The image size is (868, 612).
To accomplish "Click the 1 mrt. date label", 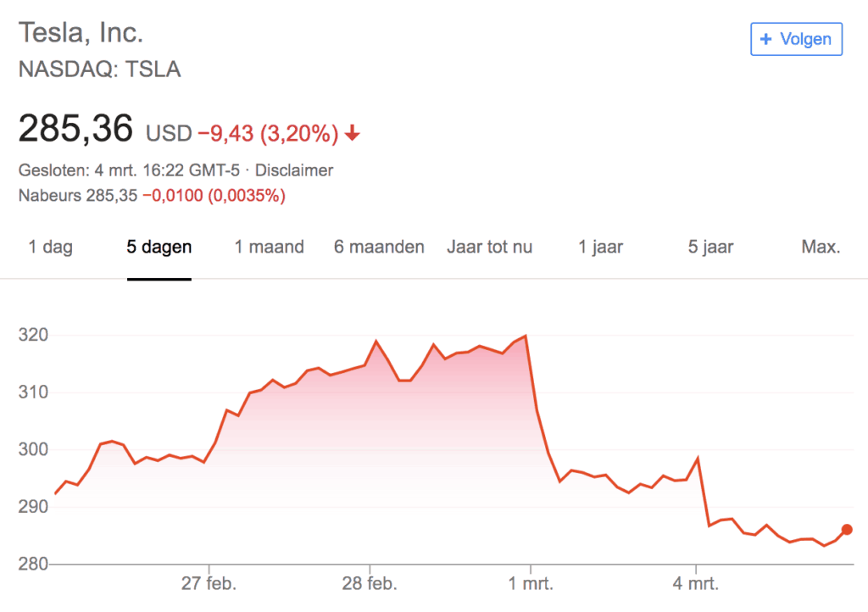I will (x=531, y=585).
